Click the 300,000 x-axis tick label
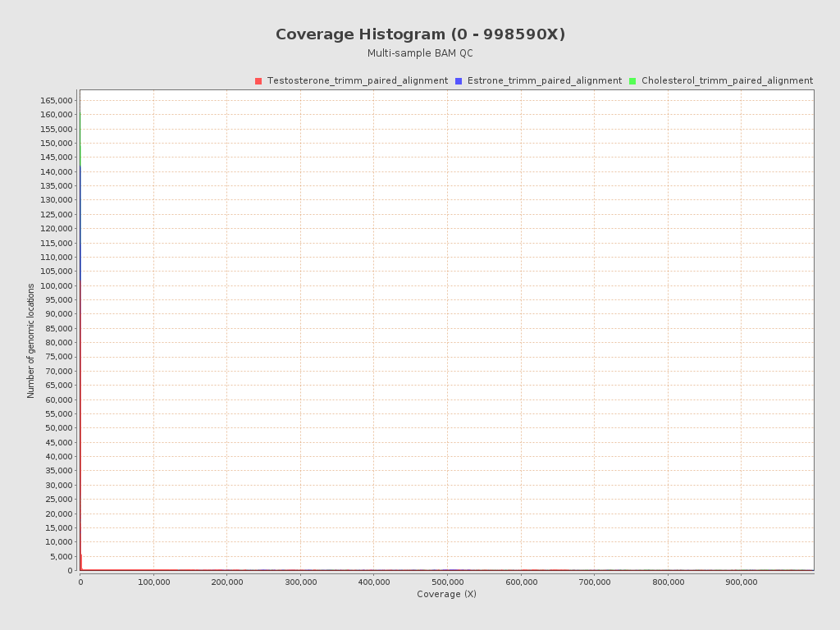840x630 pixels. point(300,582)
